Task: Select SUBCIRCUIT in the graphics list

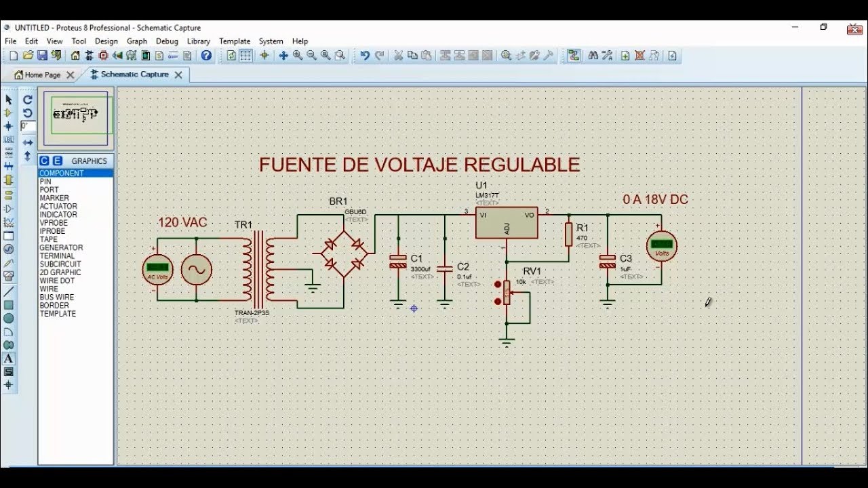Action: tap(75, 264)
